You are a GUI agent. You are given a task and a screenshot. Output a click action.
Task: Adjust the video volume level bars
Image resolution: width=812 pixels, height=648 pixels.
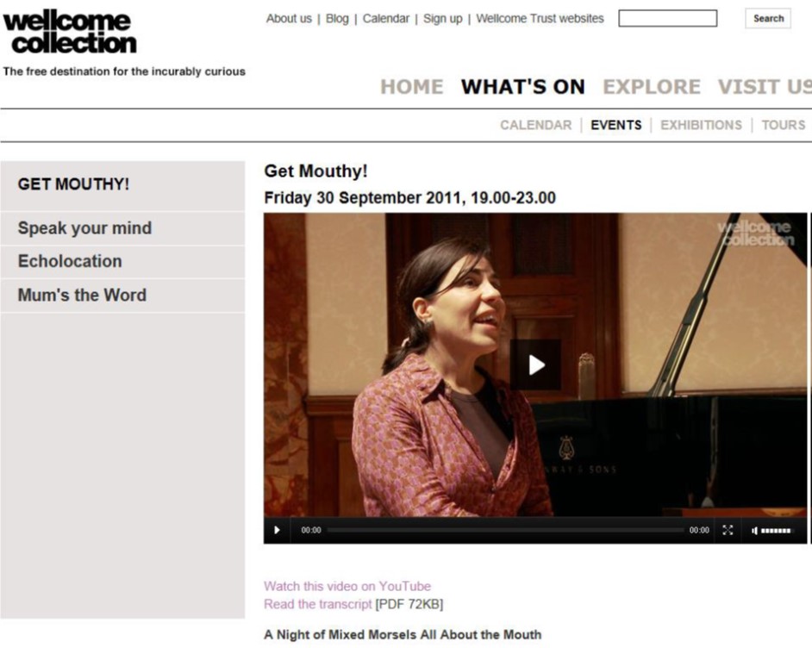tap(776, 530)
